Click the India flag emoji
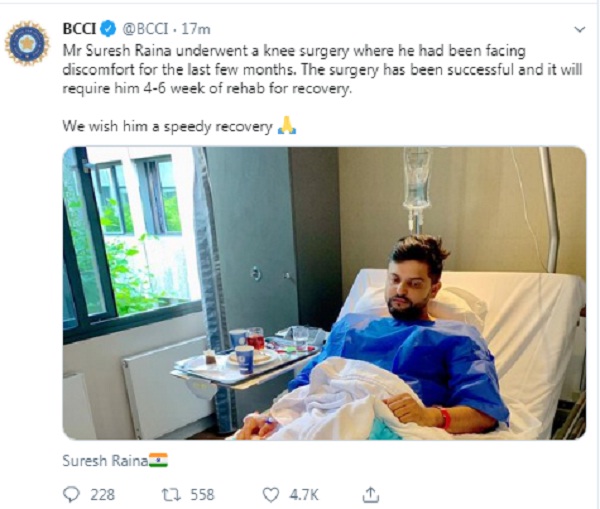Viewport: 600px width, 509px height. [x=158, y=460]
